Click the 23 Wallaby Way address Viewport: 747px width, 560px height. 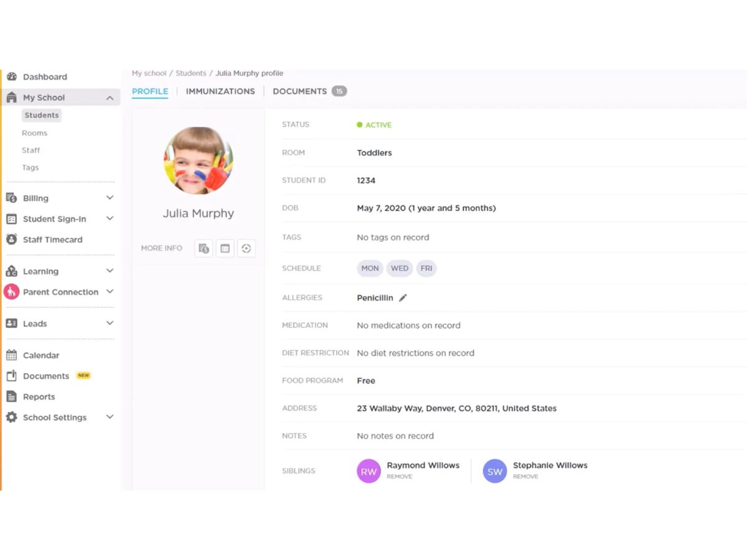[x=457, y=409]
